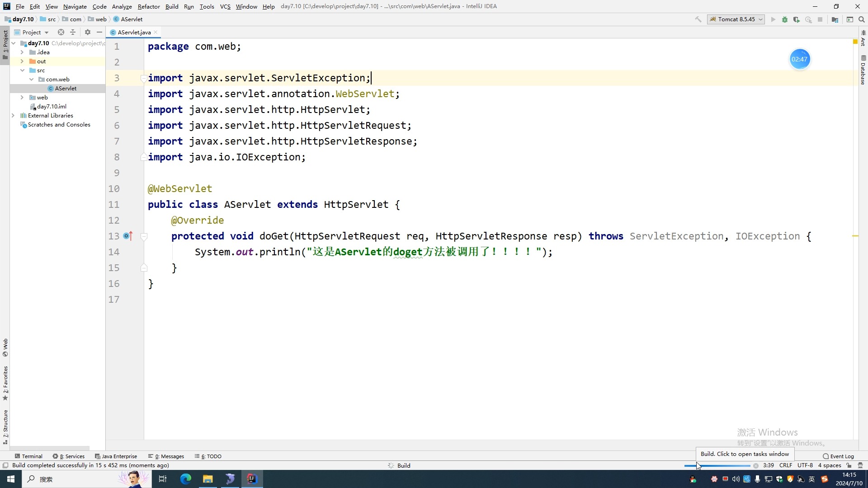Select the Refactor menu item
This screenshot has width=868, height=488.
148,6
